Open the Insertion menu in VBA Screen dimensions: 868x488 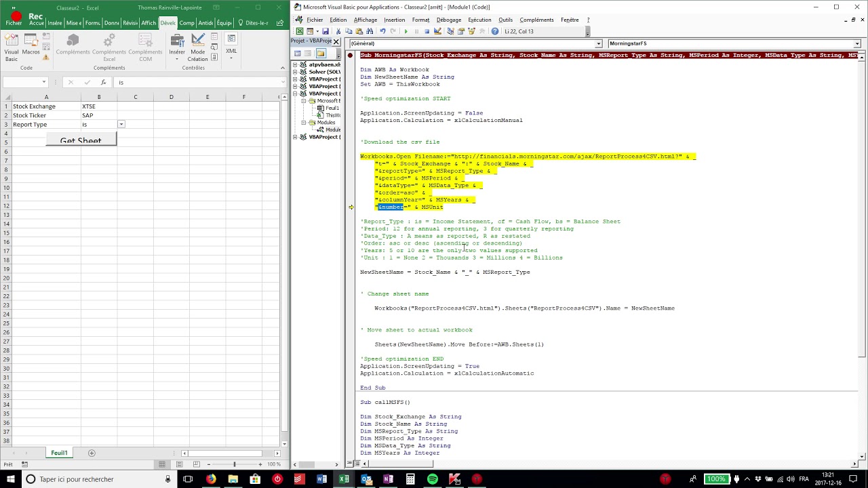pyautogui.click(x=394, y=20)
